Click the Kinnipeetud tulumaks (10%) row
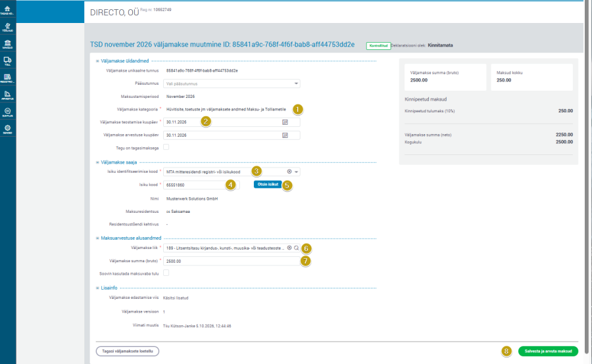Screen dimensions: 592x364 pyautogui.click(x=489, y=111)
